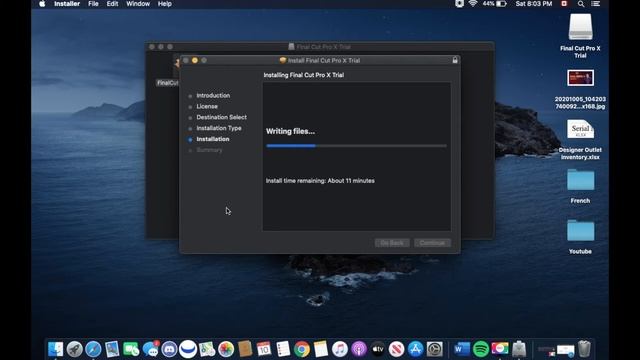
Task: Open the Help menu
Action: click(164, 4)
